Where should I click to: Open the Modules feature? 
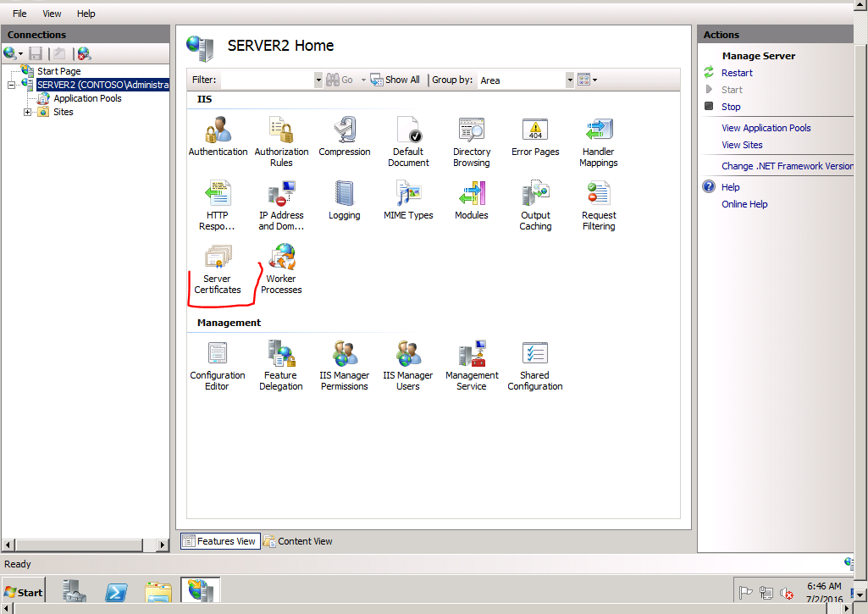[472, 201]
